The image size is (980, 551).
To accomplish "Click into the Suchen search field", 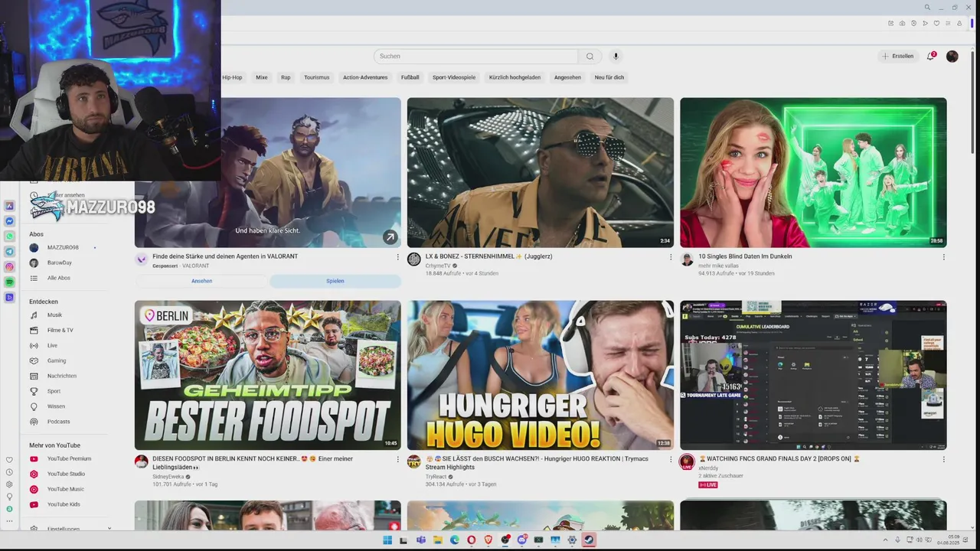I will (x=476, y=56).
